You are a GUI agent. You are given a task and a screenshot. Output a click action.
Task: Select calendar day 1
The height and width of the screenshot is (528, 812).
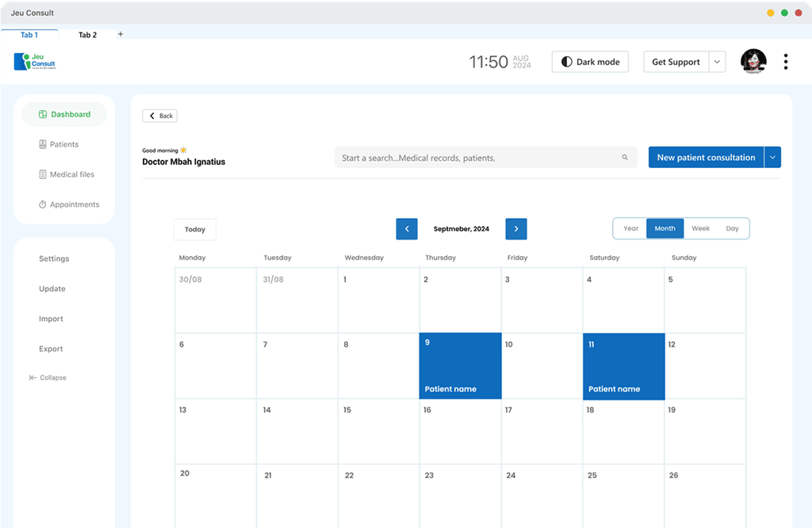click(x=378, y=300)
